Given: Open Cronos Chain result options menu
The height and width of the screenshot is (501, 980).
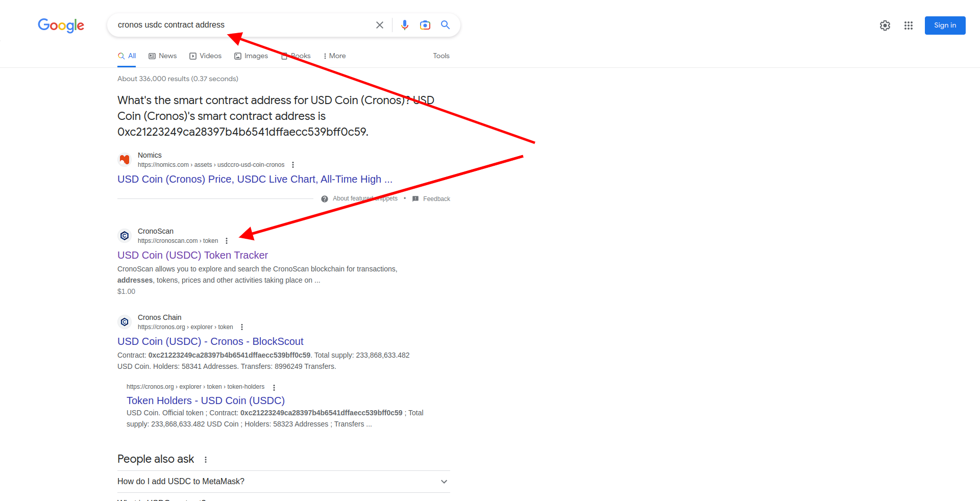Looking at the screenshot, I should (x=242, y=327).
